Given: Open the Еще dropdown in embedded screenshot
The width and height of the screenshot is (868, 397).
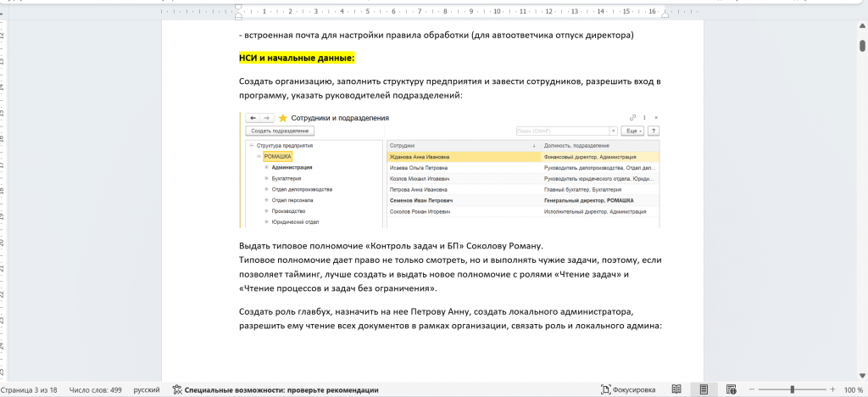Looking at the screenshot, I should 632,131.
